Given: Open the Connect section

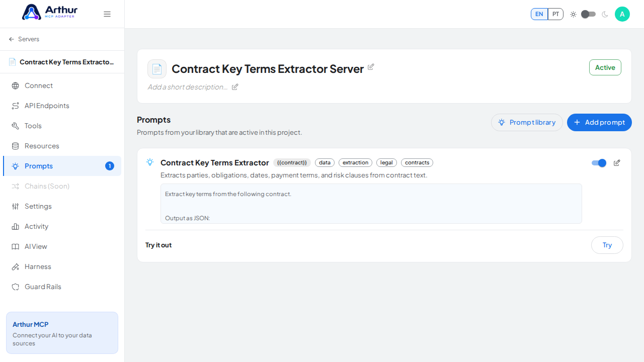Looking at the screenshot, I should [x=62, y=85].
